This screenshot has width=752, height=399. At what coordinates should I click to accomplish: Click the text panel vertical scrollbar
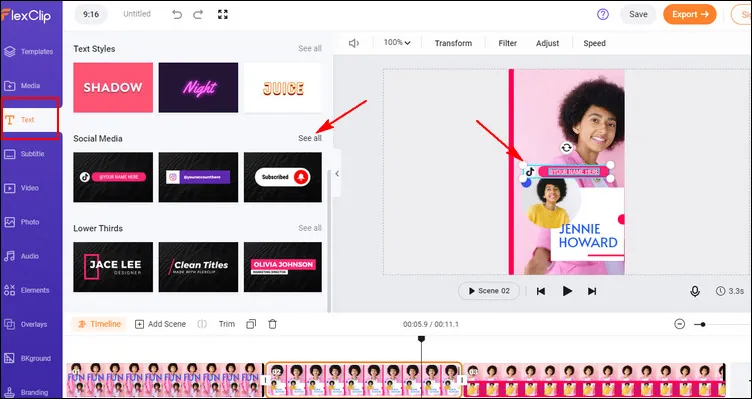(329, 240)
